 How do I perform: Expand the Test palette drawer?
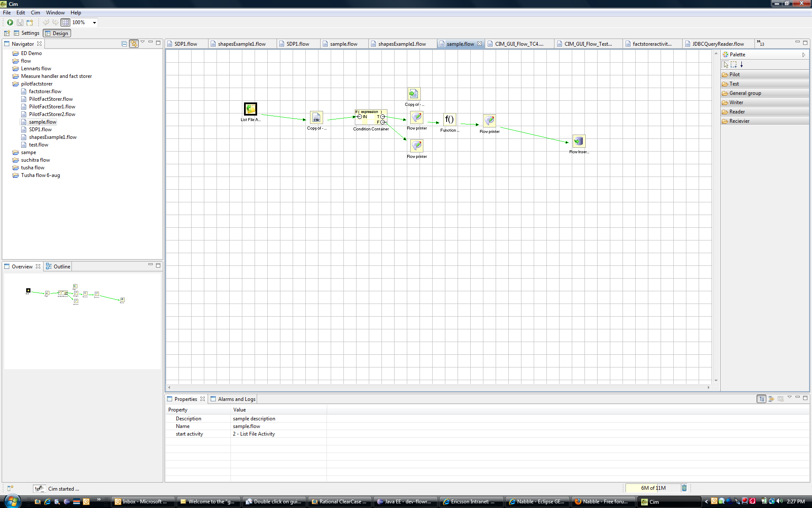pos(765,84)
